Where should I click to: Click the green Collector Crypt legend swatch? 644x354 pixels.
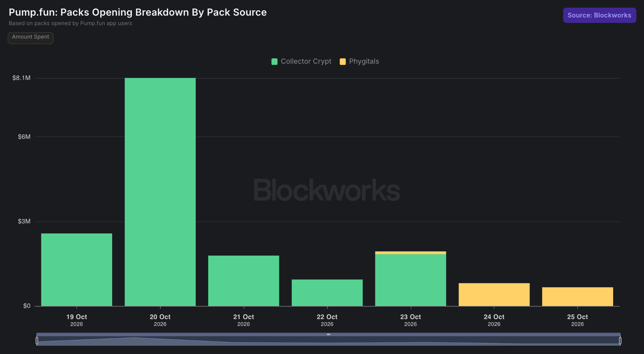275,61
